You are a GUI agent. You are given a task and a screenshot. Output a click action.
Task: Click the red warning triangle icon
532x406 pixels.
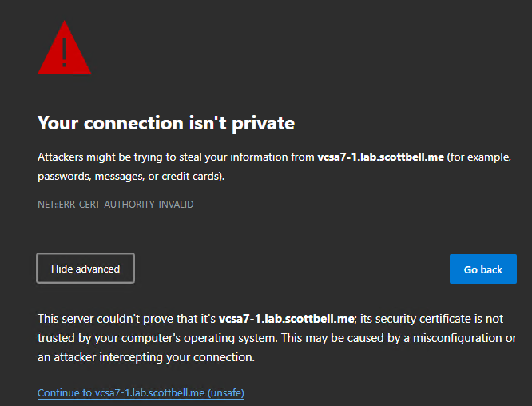64,50
